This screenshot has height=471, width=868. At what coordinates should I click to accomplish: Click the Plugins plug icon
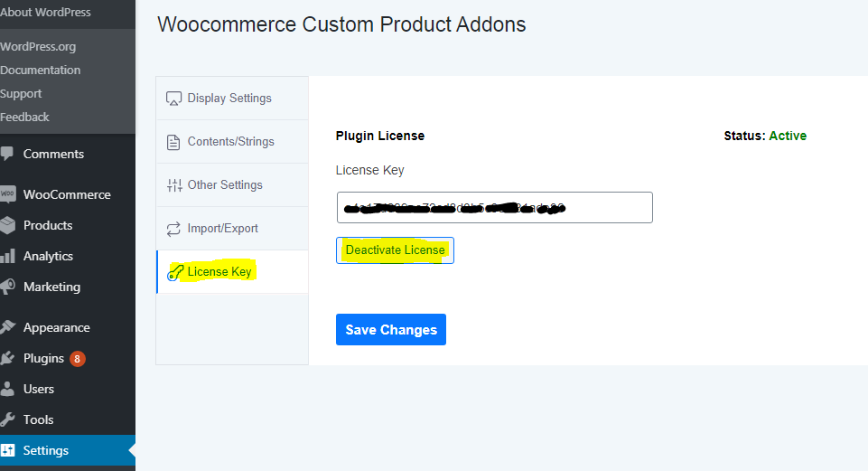pos(7,358)
